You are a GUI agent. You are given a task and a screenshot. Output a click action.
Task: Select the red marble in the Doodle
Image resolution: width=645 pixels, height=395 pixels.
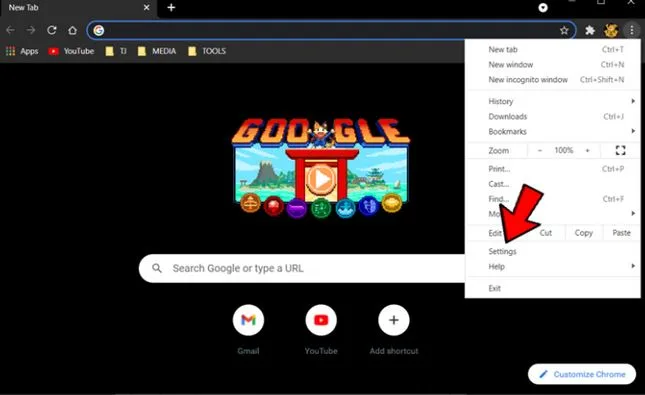coord(274,206)
